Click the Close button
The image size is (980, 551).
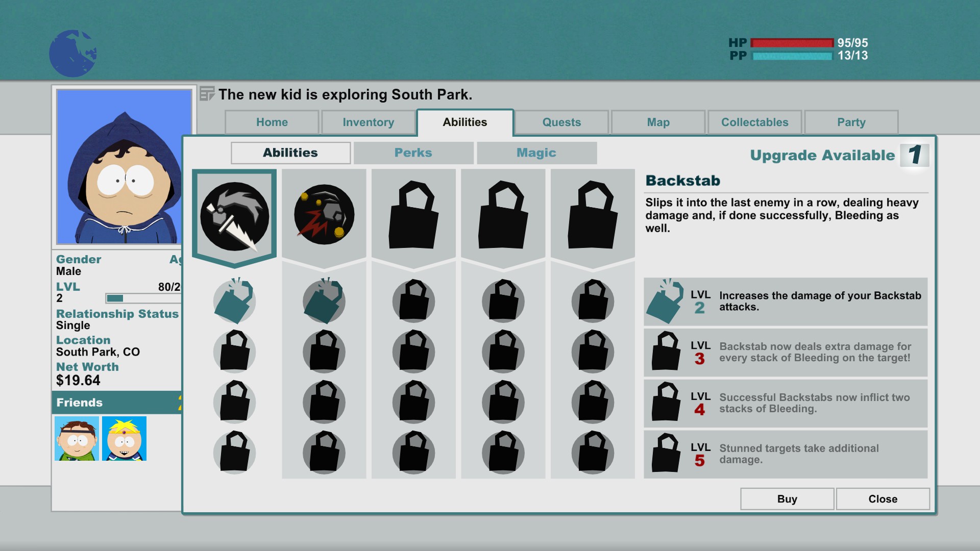[883, 499]
